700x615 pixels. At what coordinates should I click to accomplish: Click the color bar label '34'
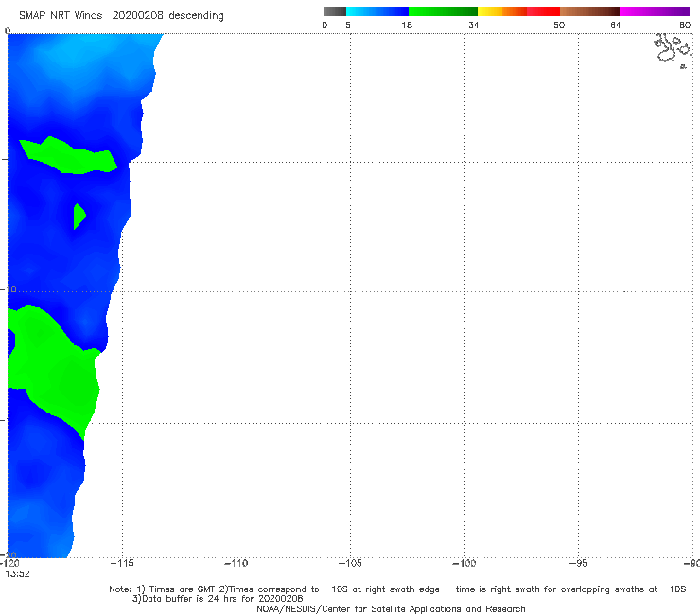tap(474, 25)
